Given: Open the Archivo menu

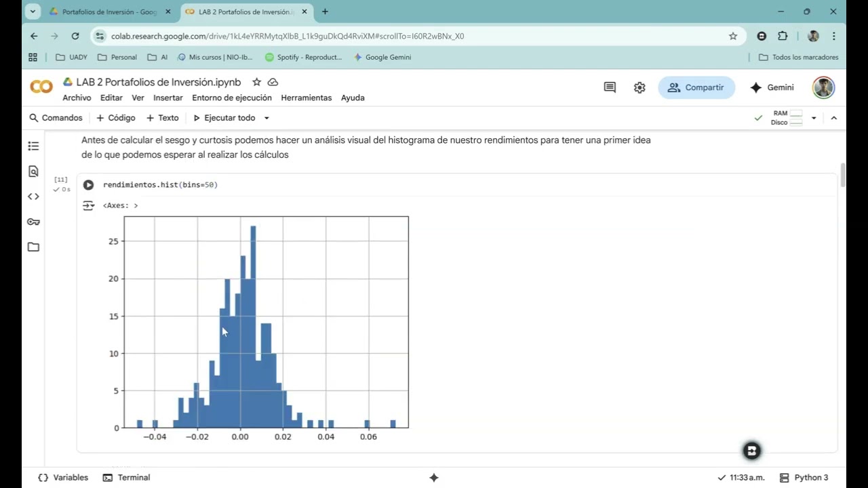Looking at the screenshot, I should click(x=77, y=98).
